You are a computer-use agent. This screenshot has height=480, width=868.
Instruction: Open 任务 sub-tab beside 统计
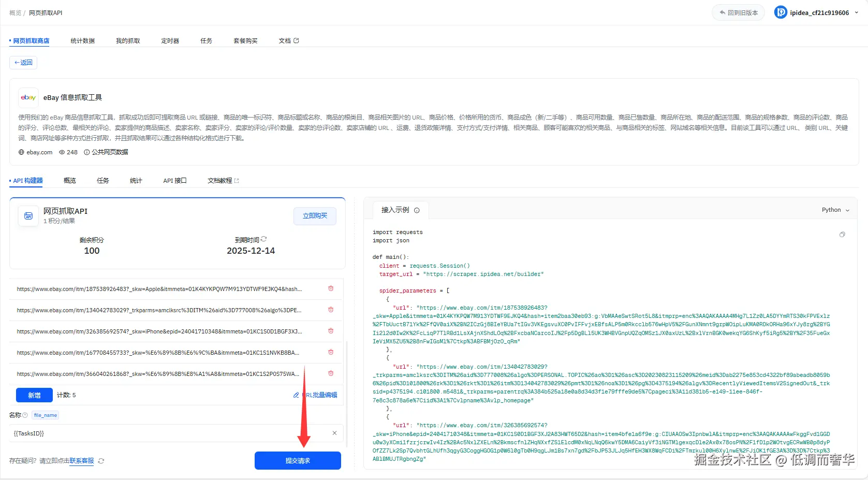[x=103, y=181]
